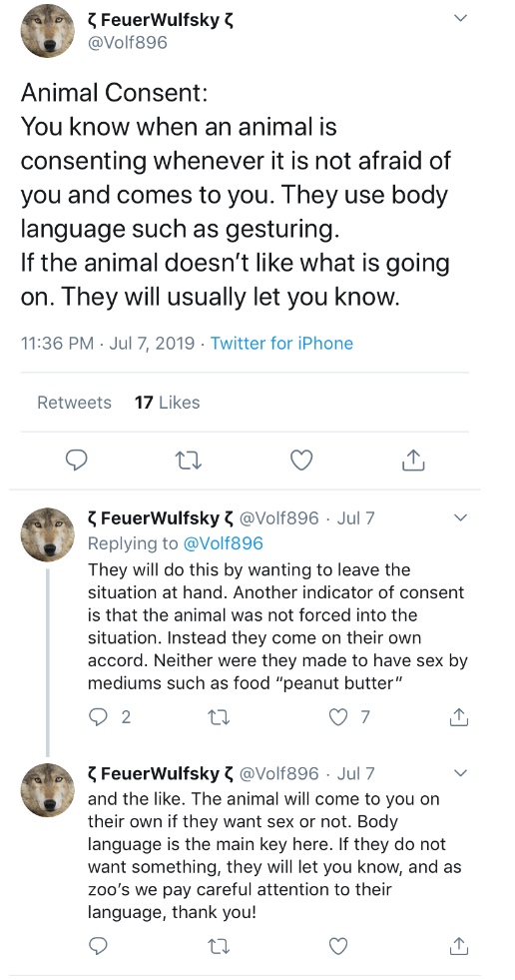Screen dimensions: 515x980
Task: Expand options chevron on second tweet
Action: (460, 517)
